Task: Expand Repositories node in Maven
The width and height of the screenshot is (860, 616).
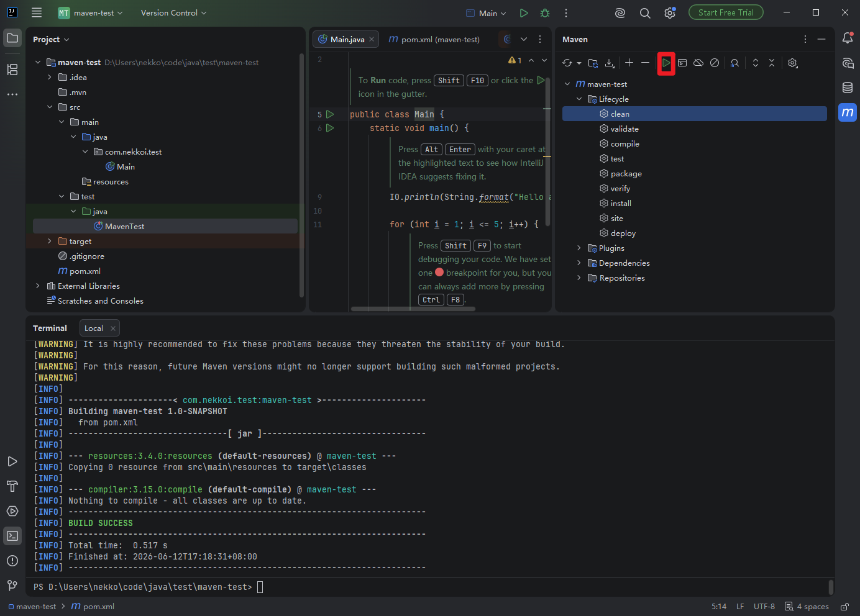Action: (579, 278)
